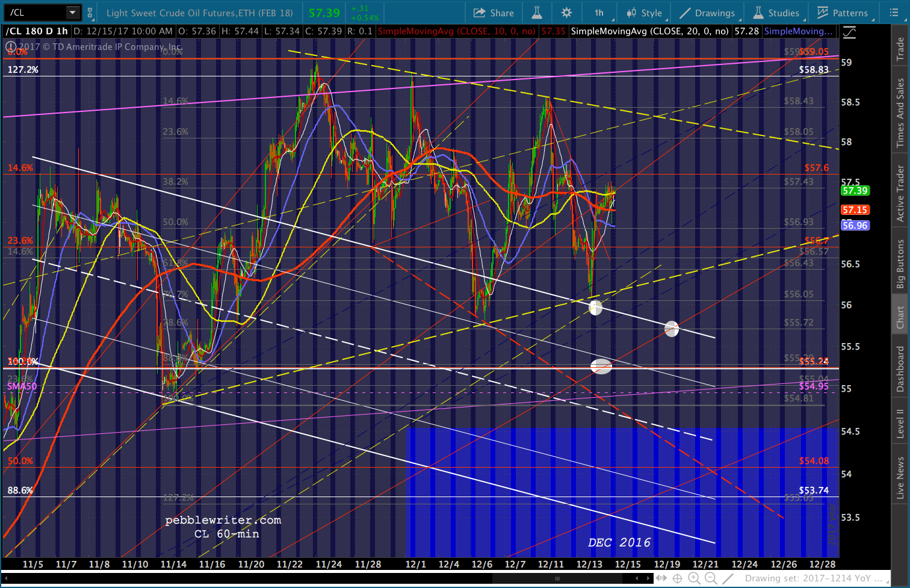Click the chart pattern icon beside Patterns
910x588 pixels.
pyautogui.click(x=823, y=13)
